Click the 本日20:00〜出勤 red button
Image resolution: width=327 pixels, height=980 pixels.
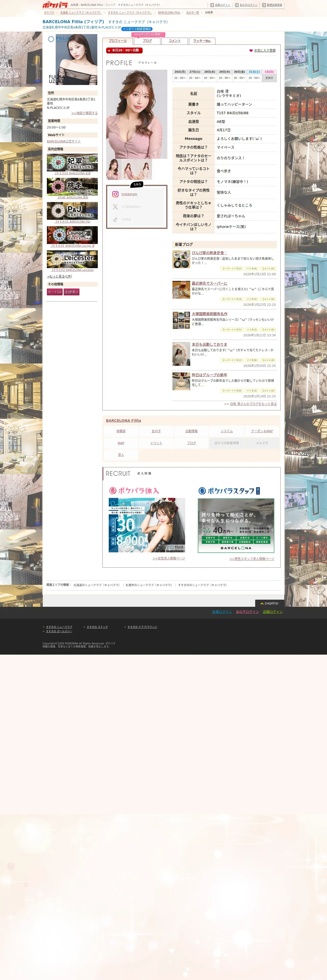(x=125, y=50)
